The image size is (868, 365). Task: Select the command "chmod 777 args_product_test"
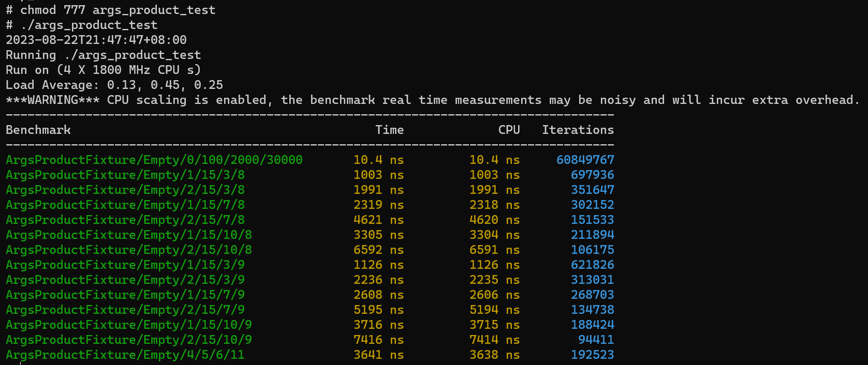click(x=117, y=10)
